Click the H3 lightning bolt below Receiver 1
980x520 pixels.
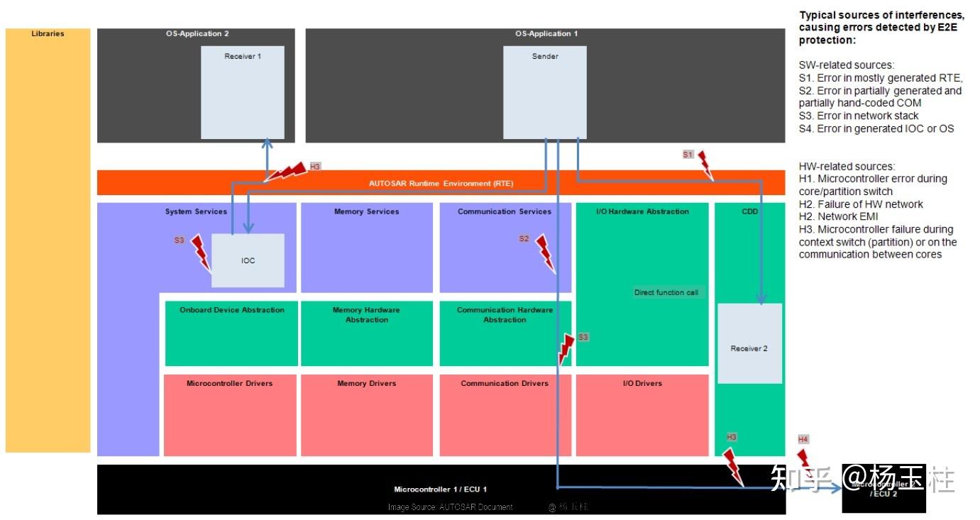[x=285, y=172]
